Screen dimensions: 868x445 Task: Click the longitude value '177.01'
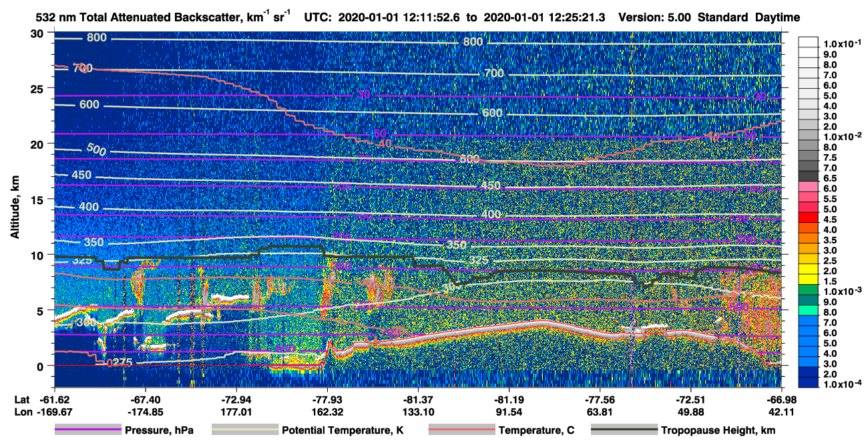point(236,412)
